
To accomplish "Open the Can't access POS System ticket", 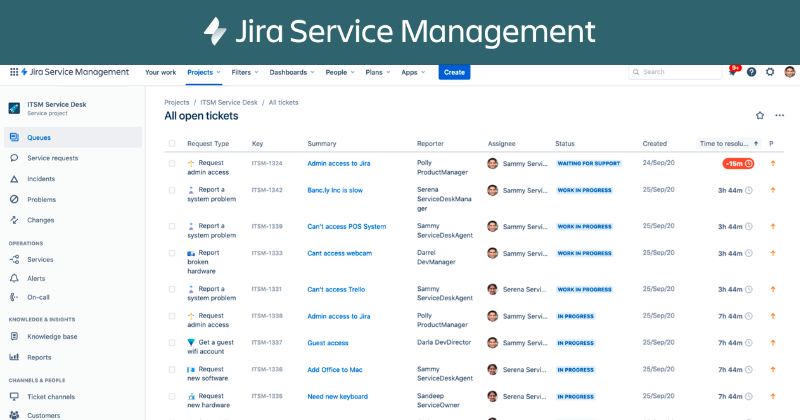I will 346,227.
